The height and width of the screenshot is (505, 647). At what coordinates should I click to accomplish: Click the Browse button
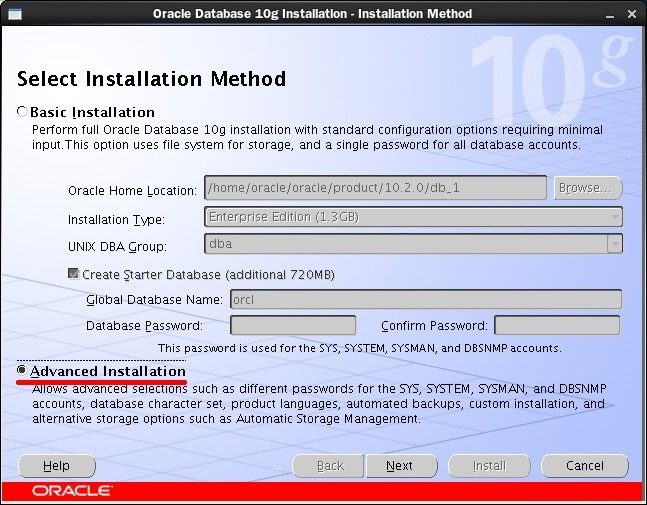coord(588,188)
